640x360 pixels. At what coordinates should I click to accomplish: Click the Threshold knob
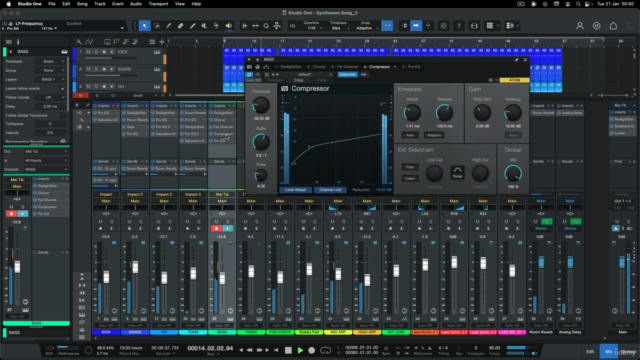[x=261, y=106]
